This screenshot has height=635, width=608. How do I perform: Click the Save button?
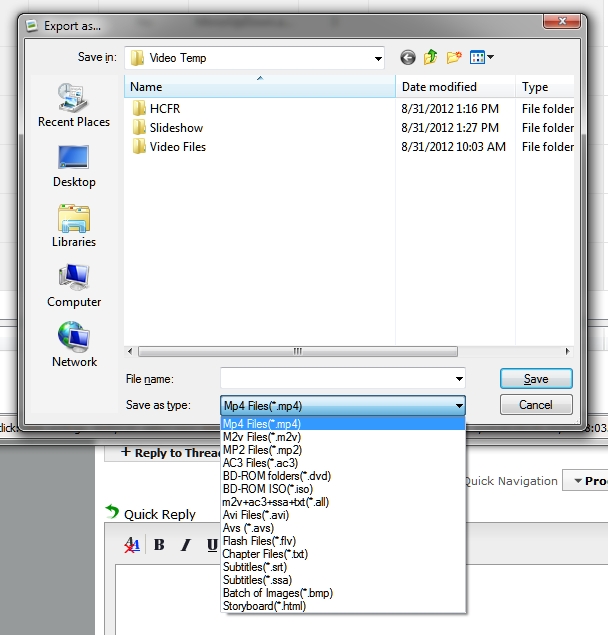[536, 379]
